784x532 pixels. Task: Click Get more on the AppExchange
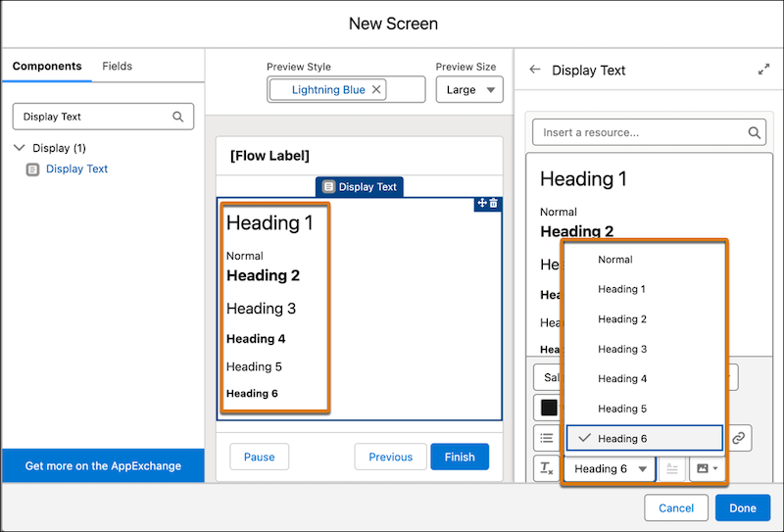[103, 466]
